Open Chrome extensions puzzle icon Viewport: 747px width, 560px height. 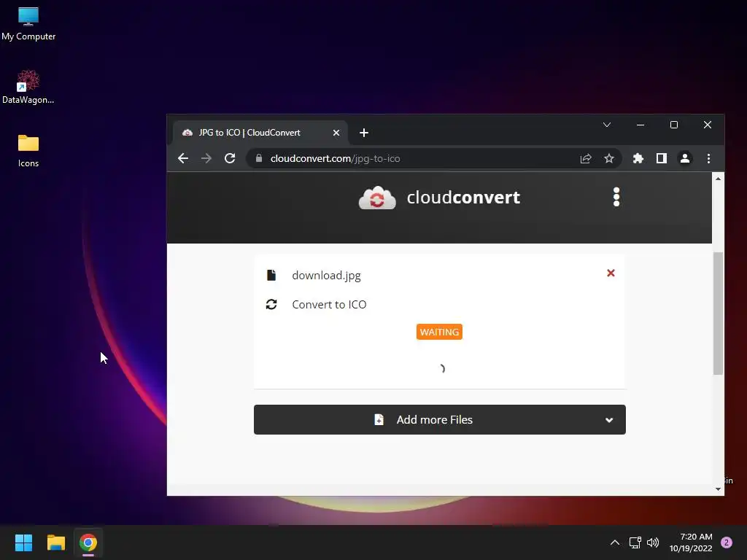click(638, 158)
